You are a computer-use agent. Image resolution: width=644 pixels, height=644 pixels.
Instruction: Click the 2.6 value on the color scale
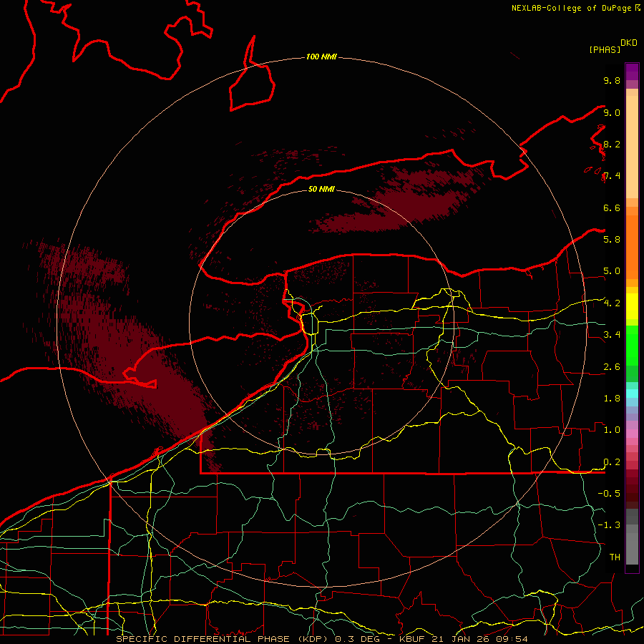(612, 367)
